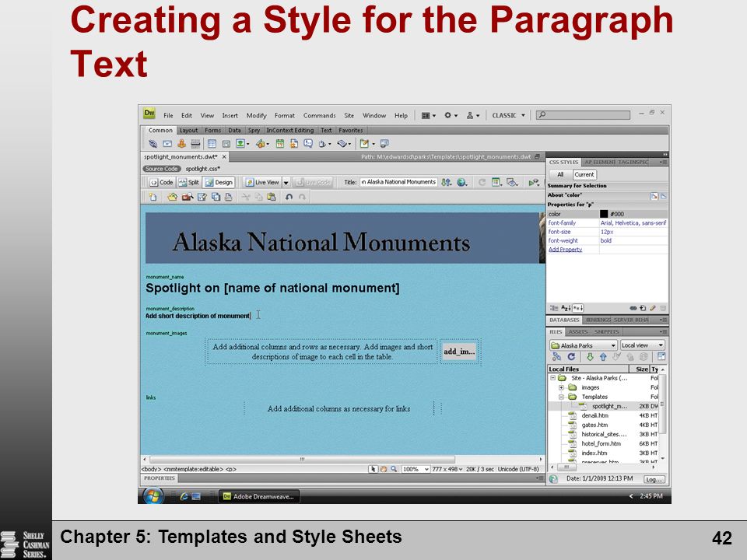The height and width of the screenshot is (560, 747).
Task: Click the Adobe Dreamweaver taskbar button
Action: (x=259, y=496)
